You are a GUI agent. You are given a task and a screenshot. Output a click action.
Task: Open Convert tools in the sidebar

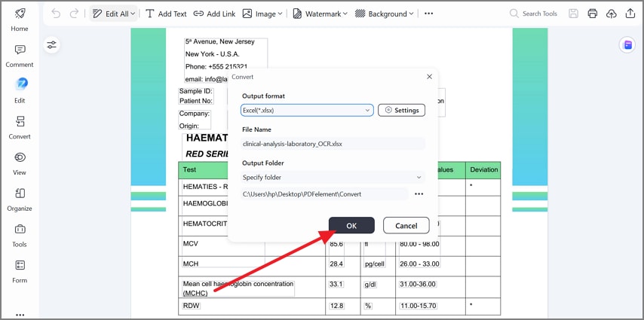coord(20,127)
